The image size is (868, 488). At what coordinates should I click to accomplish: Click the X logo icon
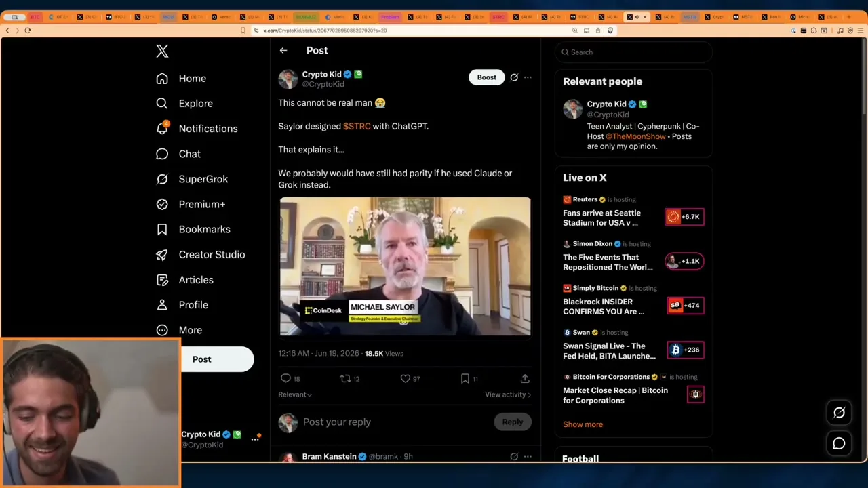coord(162,51)
